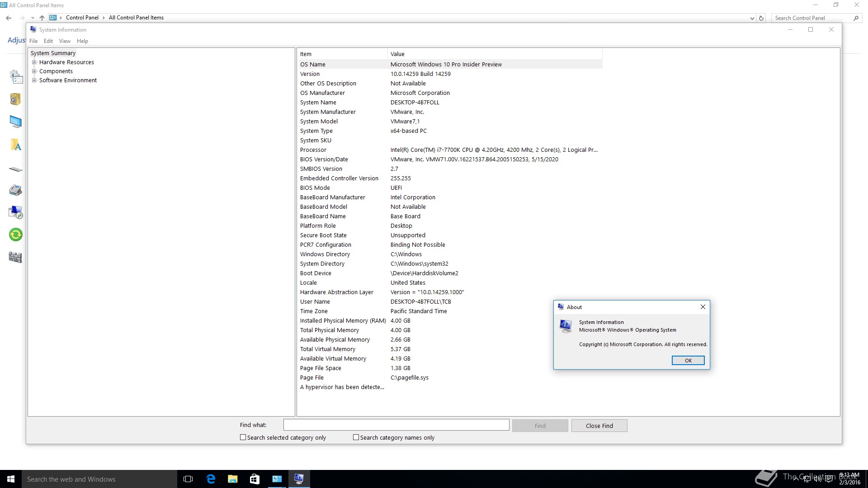
Task: Click the back arrow in Control Panel
Action: (9, 18)
